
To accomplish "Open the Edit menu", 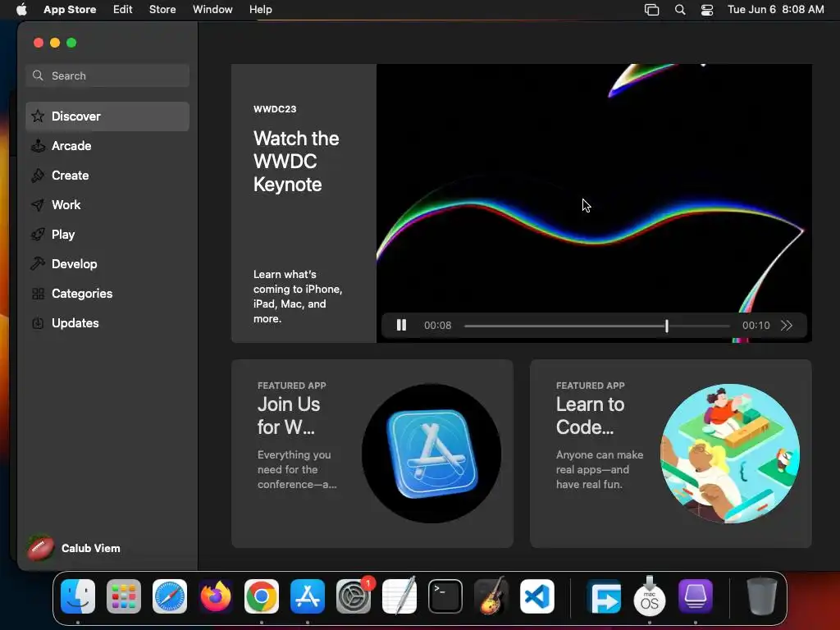I will click(123, 9).
